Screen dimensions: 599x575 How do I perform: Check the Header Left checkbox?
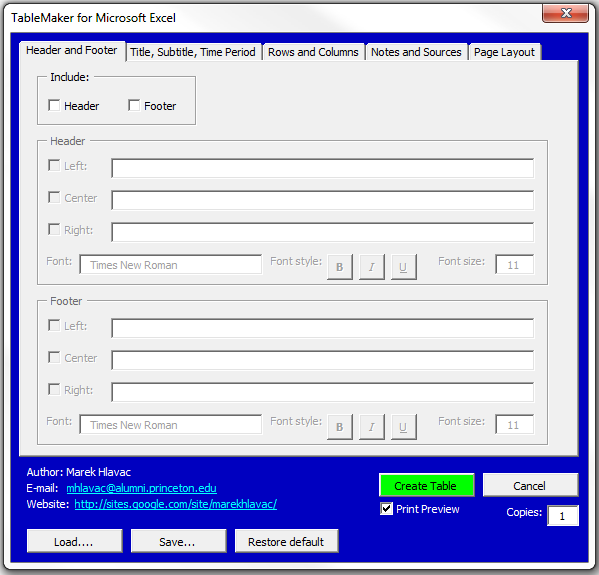(x=54, y=165)
